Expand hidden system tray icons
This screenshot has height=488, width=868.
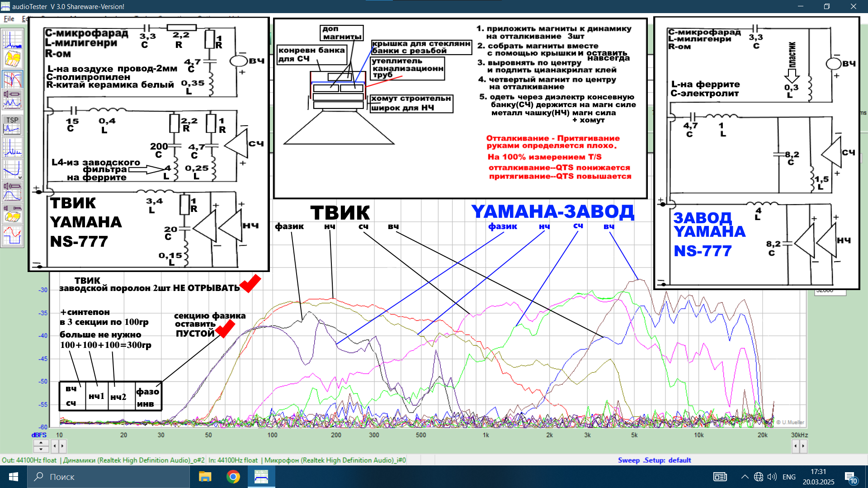tap(745, 477)
